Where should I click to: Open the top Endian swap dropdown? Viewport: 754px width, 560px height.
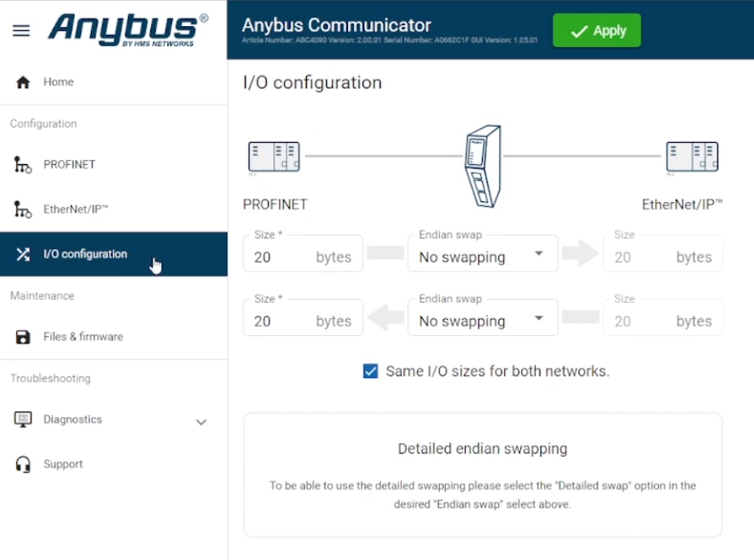483,254
